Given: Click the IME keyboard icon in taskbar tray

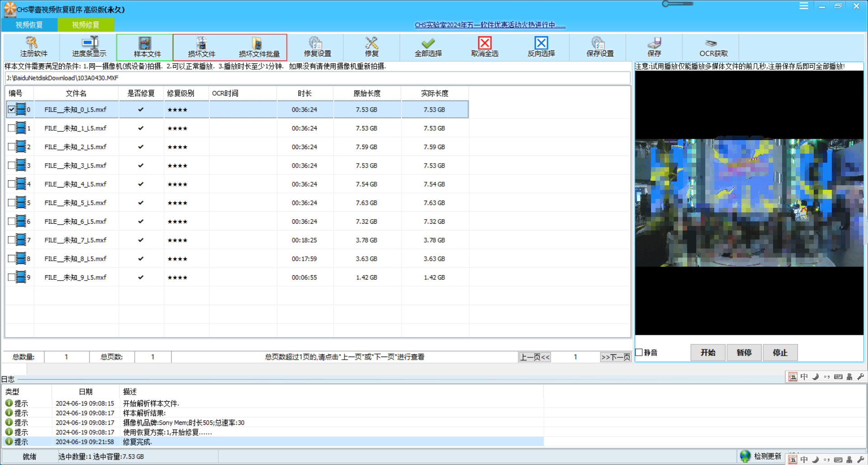Looking at the screenshot, I should coord(838,460).
